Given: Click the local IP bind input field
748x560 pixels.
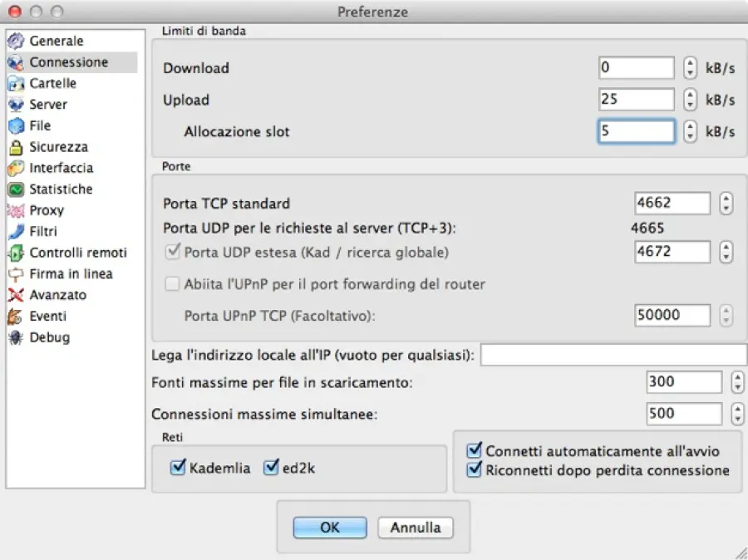Looking at the screenshot, I should [x=613, y=354].
